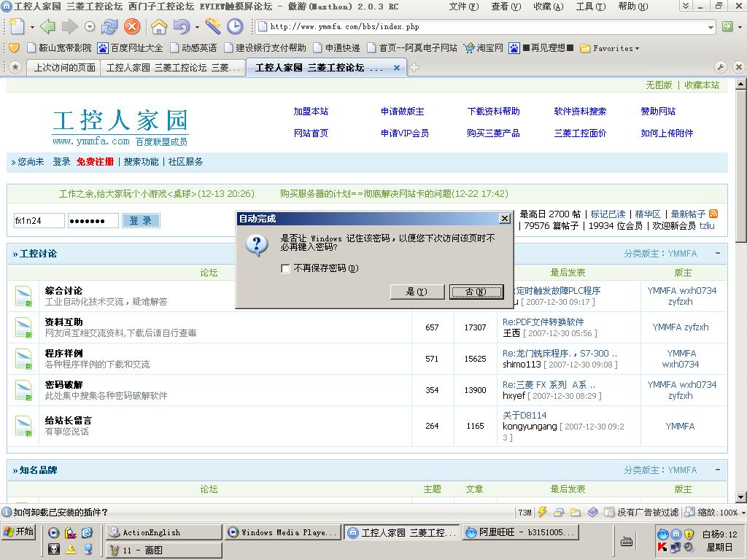Open the History clock icon
Screen dimensions: 747x560
(235, 27)
